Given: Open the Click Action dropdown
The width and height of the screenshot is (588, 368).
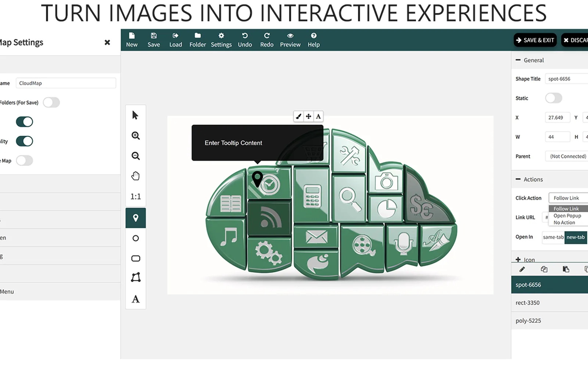Looking at the screenshot, I should (x=568, y=198).
